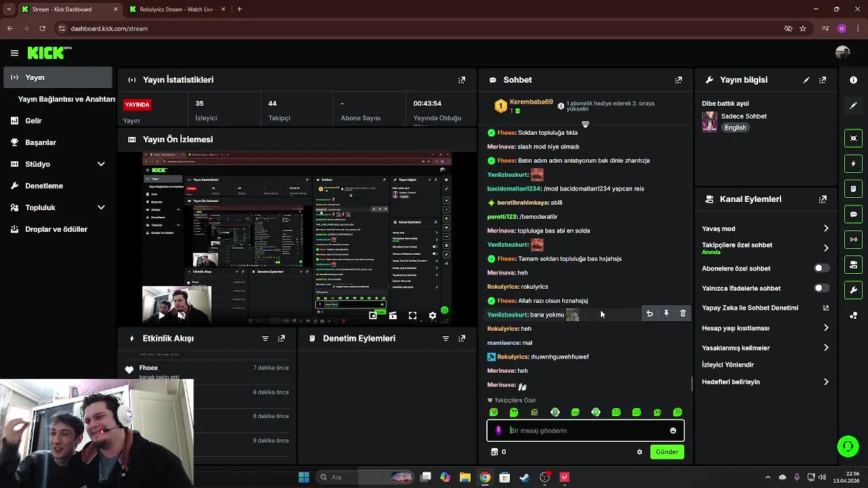Expand Hesap yaşı kısıtlaması settings
This screenshot has width=868, height=488.
pyautogui.click(x=826, y=328)
